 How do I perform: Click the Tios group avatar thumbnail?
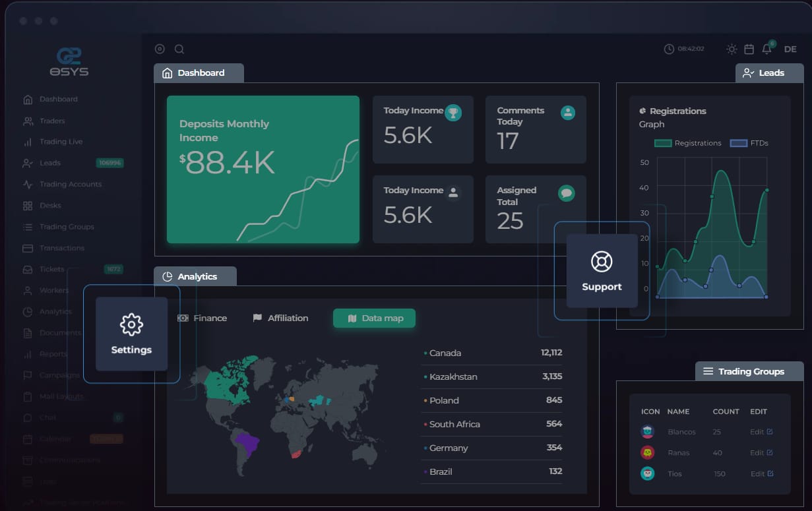648,473
